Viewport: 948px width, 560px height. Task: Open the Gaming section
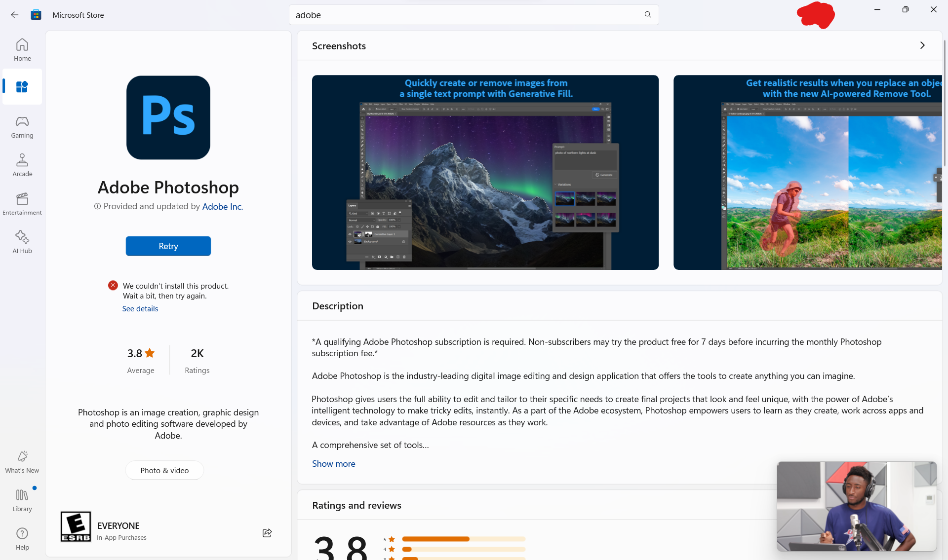(22, 127)
